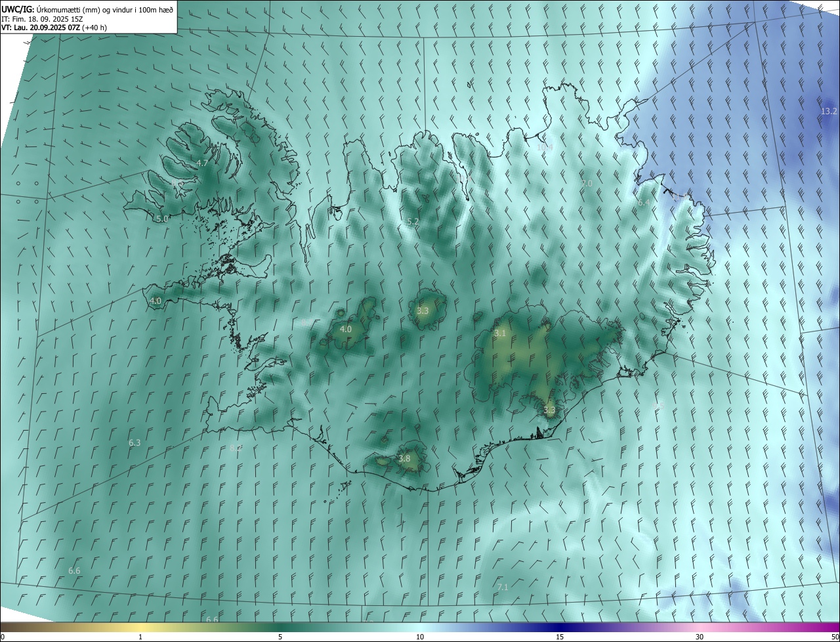Screen dimensions: 840x642
Task: Select the 3.8 value label on the south coast
Action: [x=404, y=459]
